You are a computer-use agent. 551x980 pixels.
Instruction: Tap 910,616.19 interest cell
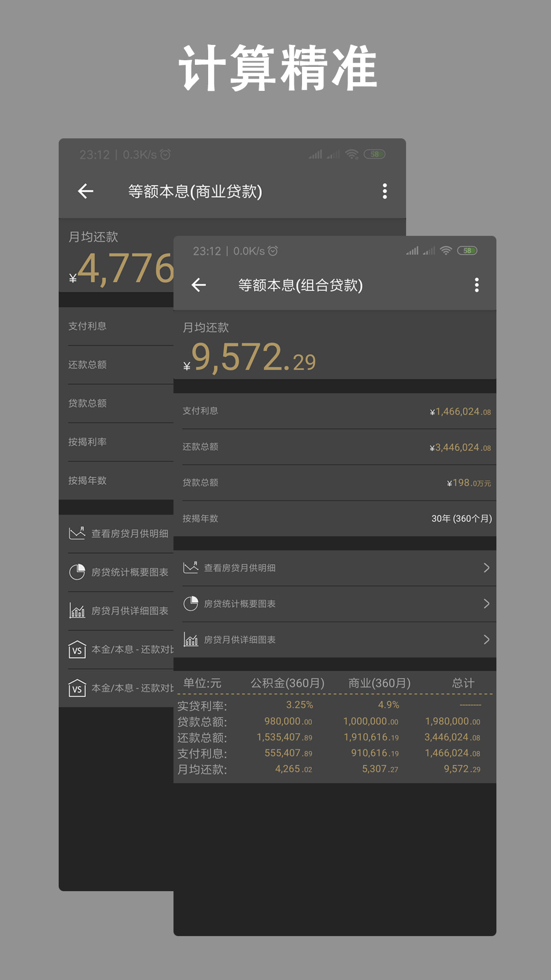[375, 753]
